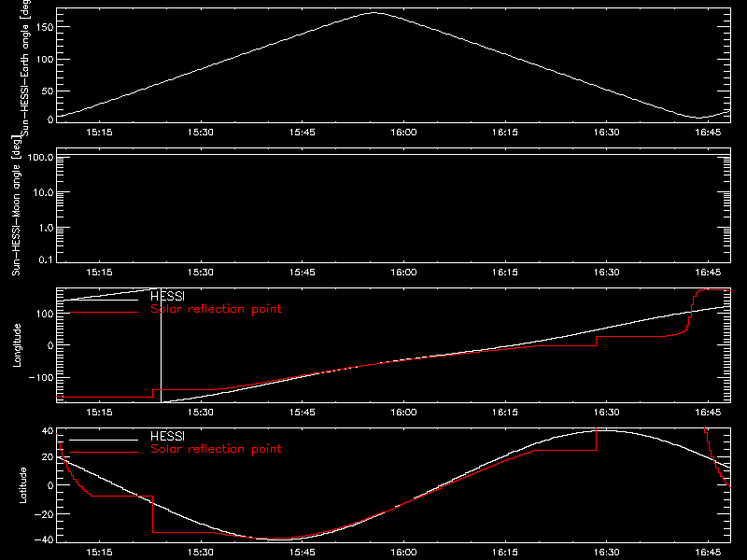The width and height of the screenshot is (747, 560).
Task: Click the 10.0 tick in Moon angle plot
Action: point(44,192)
